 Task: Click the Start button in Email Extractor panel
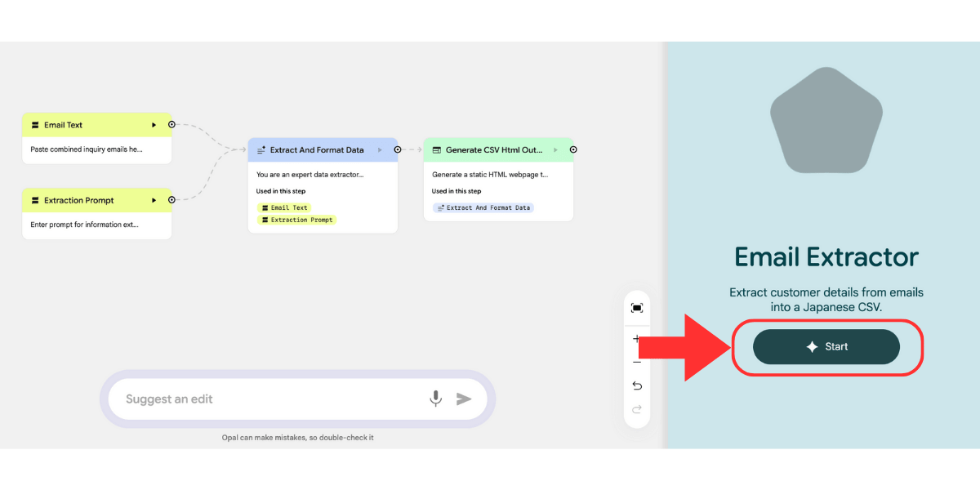826,347
